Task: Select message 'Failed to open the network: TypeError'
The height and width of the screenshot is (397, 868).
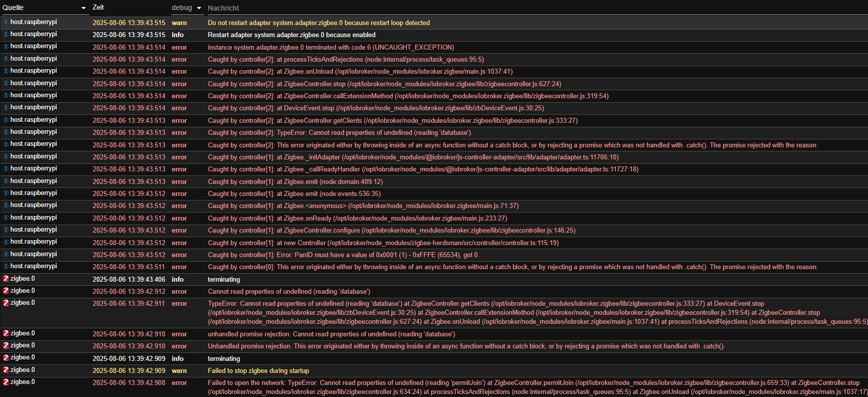Action: pos(537,387)
